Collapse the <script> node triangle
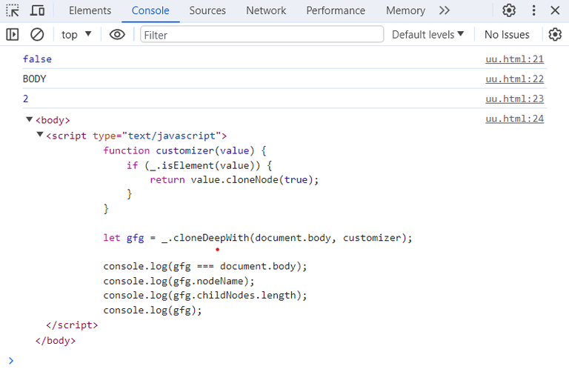 coord(40,135)
